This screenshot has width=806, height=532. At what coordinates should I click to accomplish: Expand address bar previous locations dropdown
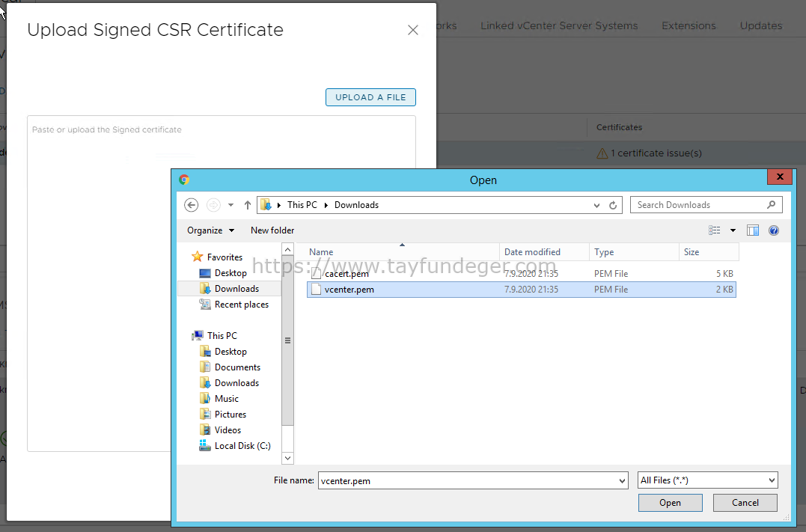coord(596,205)
